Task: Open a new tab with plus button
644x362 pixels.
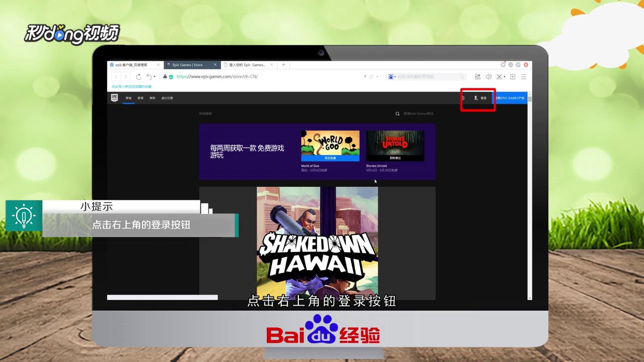Action: [284, 65]
